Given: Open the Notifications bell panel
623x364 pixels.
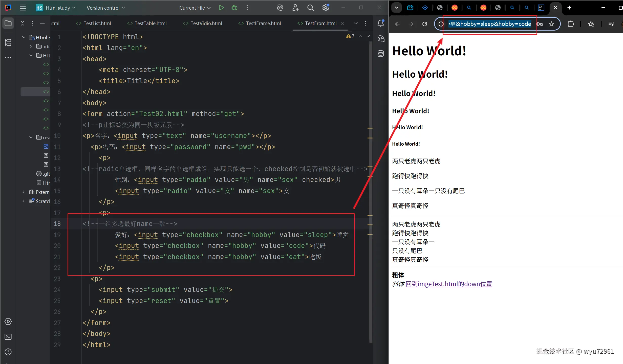Looking at the screenshot, I should pyautogui.click(x=381, y=23).
